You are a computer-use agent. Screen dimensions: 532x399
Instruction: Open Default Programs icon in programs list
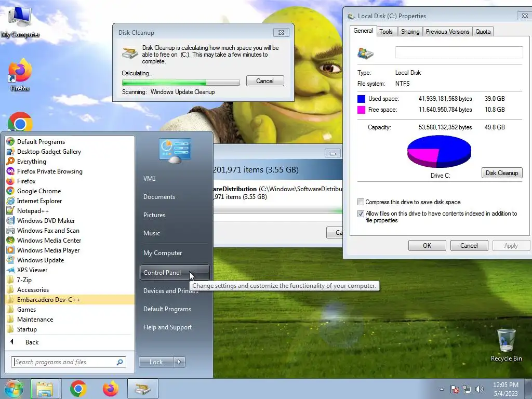[10, 141]
